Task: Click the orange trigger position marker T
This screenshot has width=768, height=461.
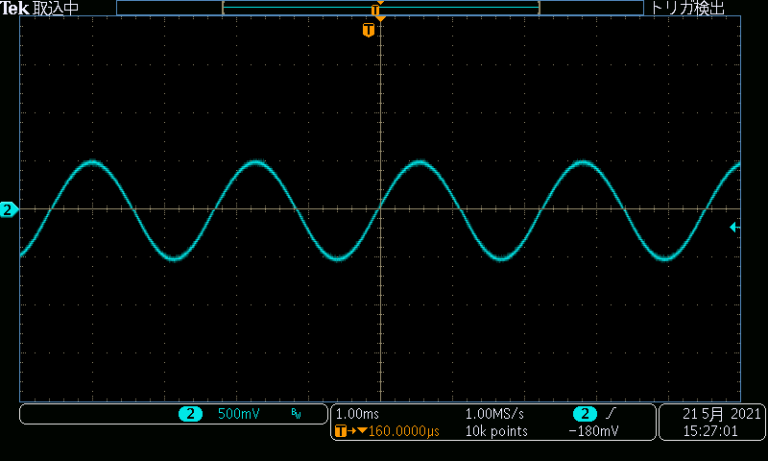Action: tap(369, 31)
